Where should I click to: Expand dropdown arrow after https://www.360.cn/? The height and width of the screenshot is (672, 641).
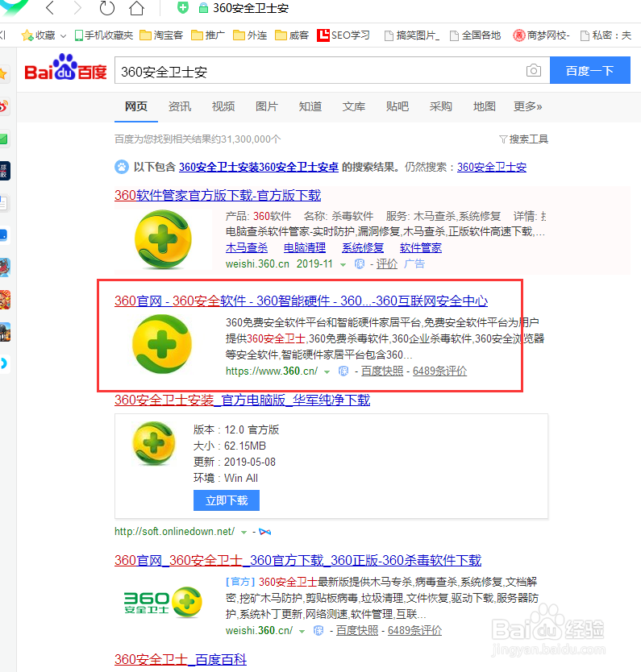327,372
